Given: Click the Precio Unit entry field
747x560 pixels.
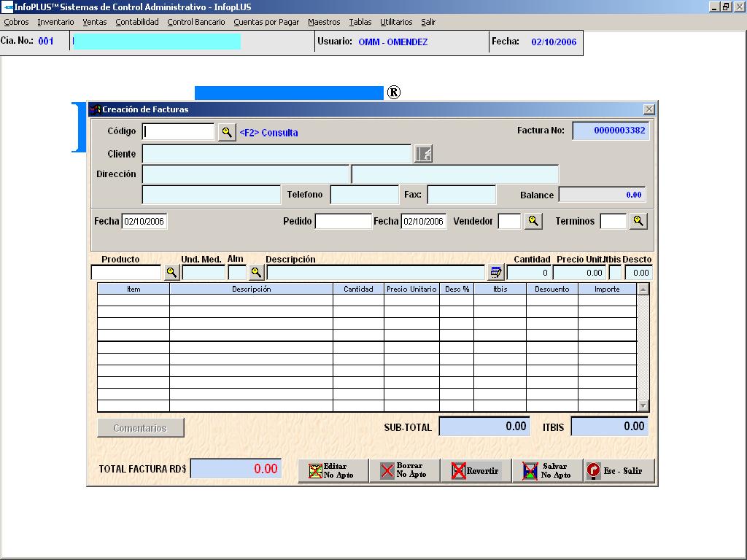Looking at the screenshot, I should click(x=579, y=273).
